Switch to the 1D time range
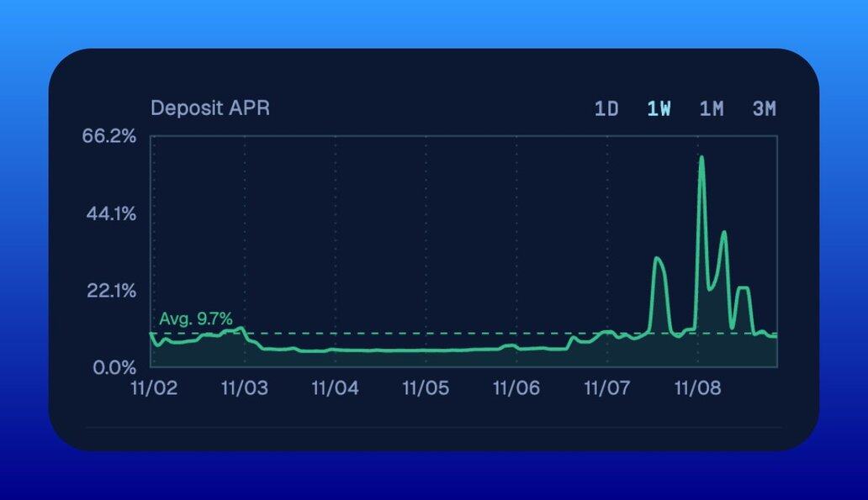Screen dimensions: 868x500 (606, 108)
